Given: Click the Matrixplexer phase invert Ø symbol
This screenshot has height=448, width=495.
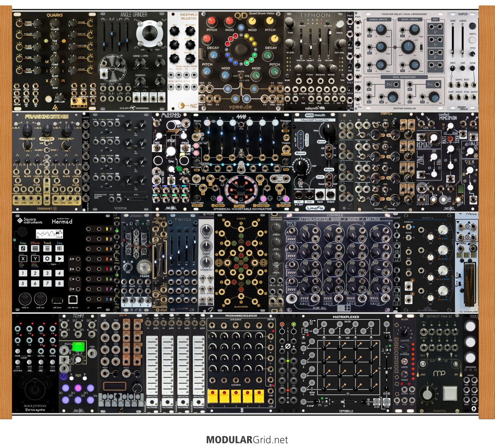Looking at the screenshot, I should tap(288, 346).
